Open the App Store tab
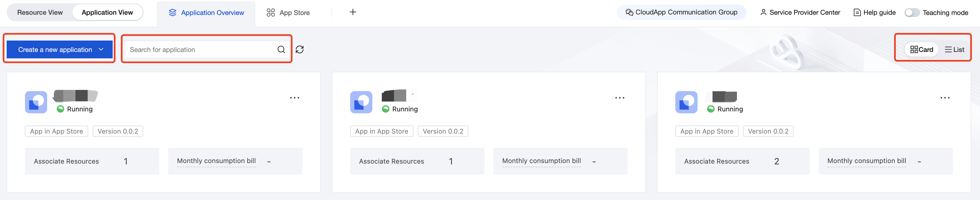This screenshot has width=980, height=200. pyautogui.click(x=288, y=12)
